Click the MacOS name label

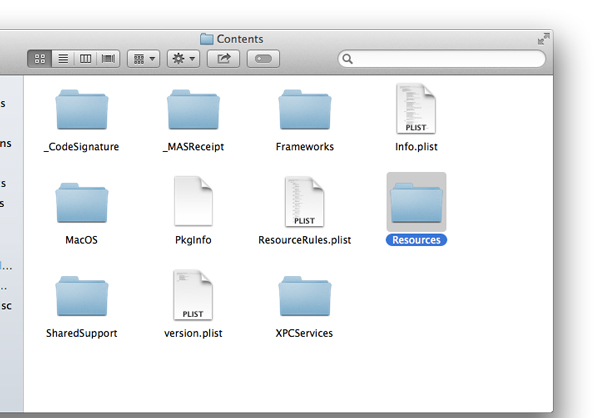(82, 240)
